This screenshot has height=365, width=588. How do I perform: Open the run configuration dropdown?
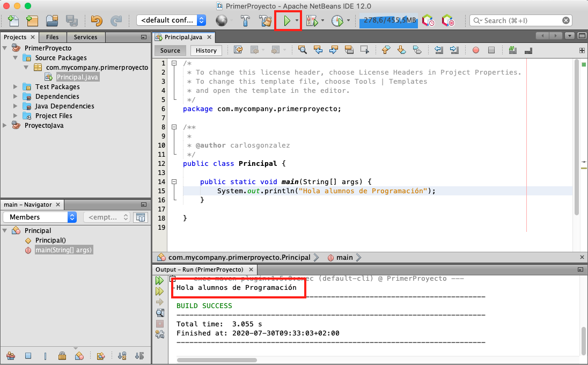pyautogui.click(x=171, y=20)
